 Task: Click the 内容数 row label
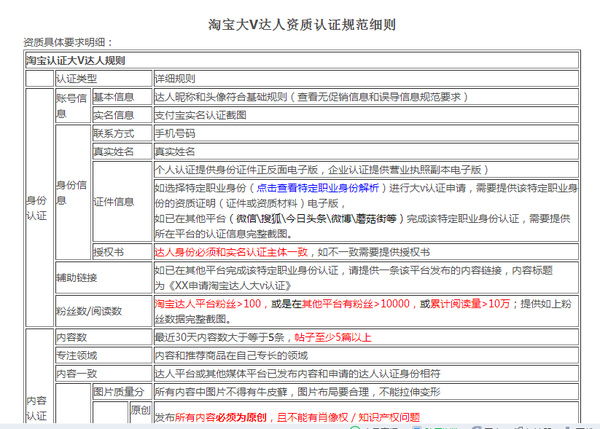(x=70, y=338)
